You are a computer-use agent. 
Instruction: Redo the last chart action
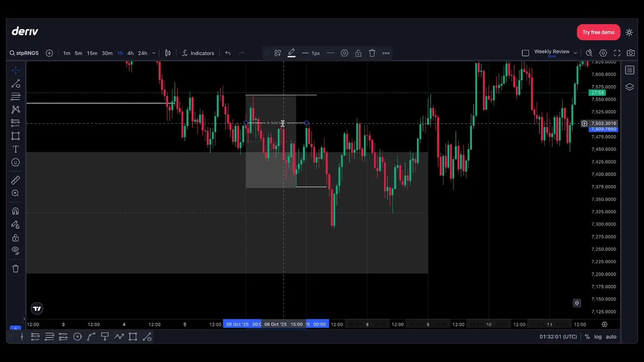[242, 53]
